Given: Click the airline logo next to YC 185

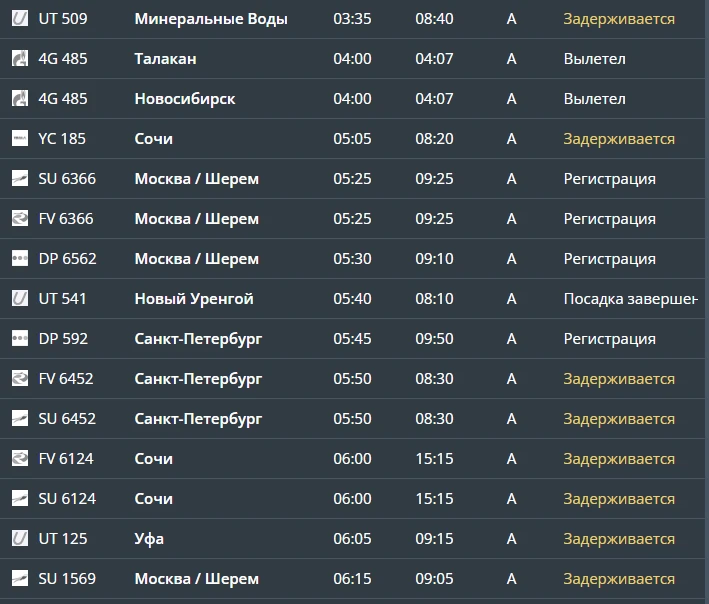Looking at the screenshot, I should click(20, 138).
